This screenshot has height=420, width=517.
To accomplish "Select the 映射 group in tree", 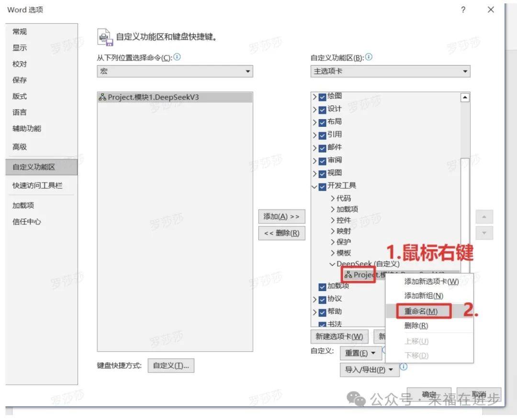I will (344, 231).
